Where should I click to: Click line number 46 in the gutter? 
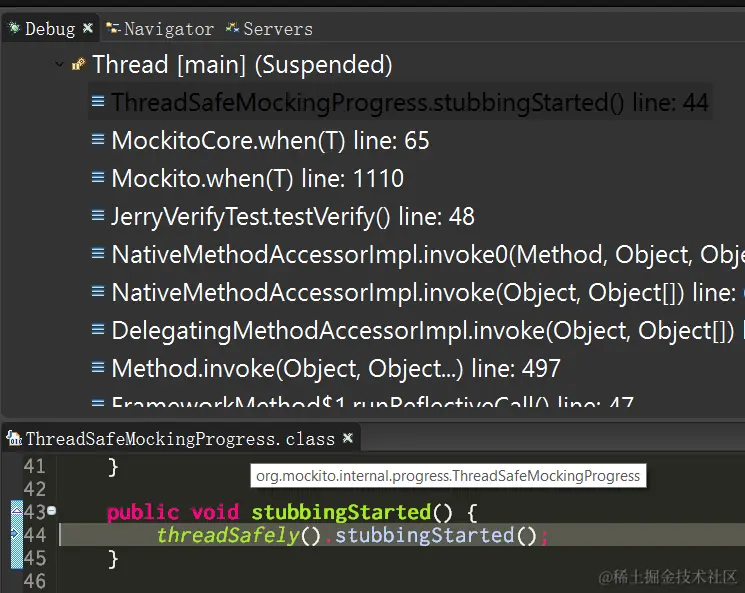tap(35, 581)
